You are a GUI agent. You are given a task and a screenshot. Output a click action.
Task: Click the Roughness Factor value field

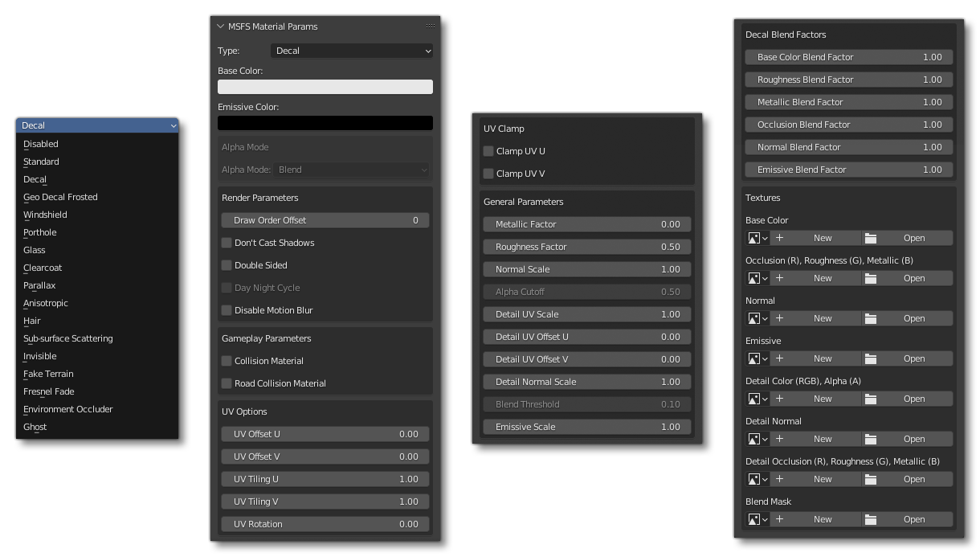tap(587, 247)
